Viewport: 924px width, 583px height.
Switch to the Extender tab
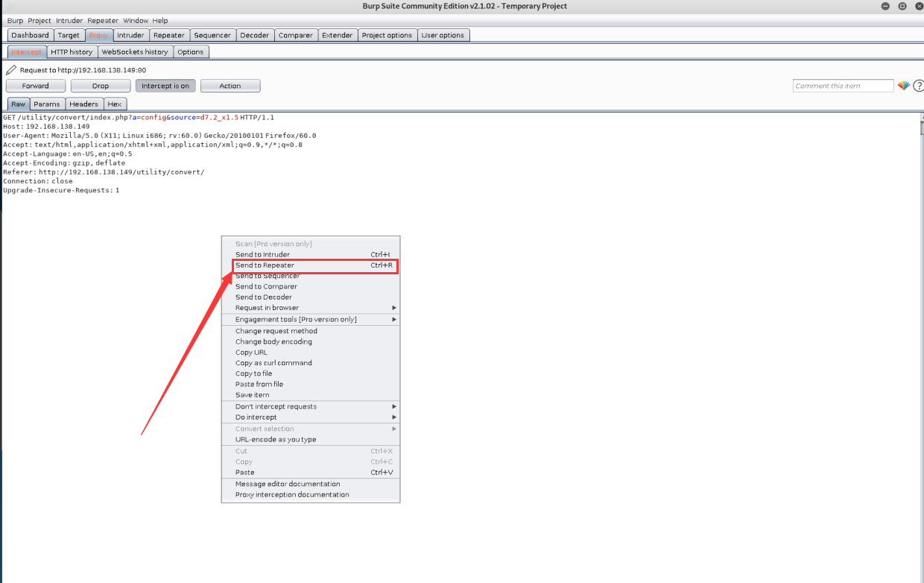[x=338, y=35]
